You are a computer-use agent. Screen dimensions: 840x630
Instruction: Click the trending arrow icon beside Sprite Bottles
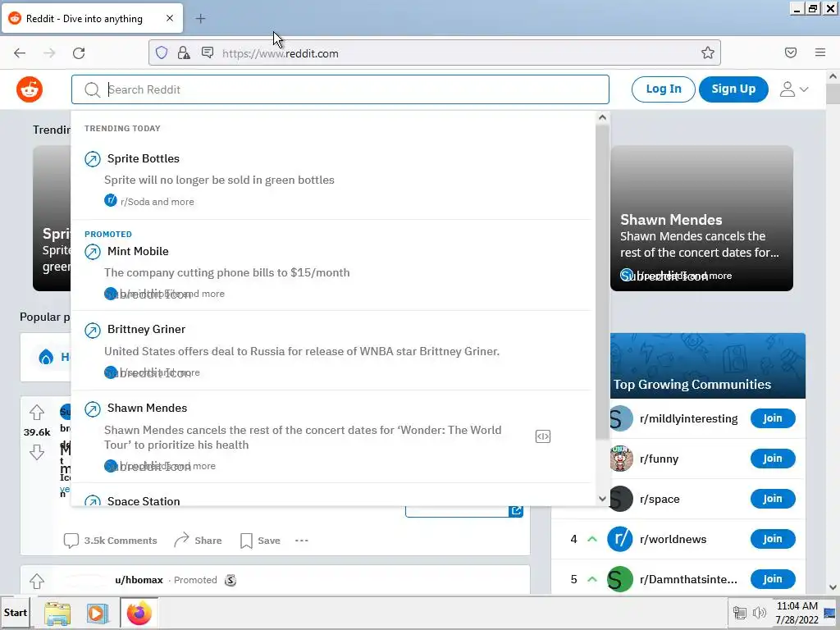click(93, 159)
